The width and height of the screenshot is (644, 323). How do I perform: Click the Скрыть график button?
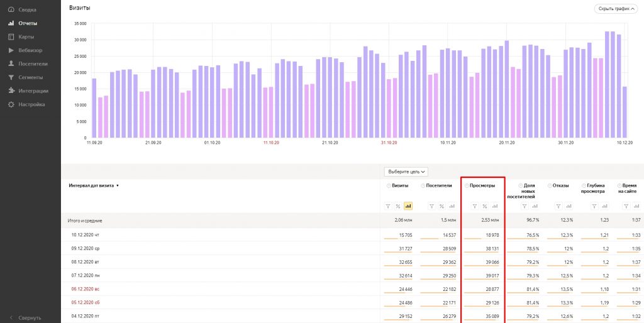click(x=615, y=9)
